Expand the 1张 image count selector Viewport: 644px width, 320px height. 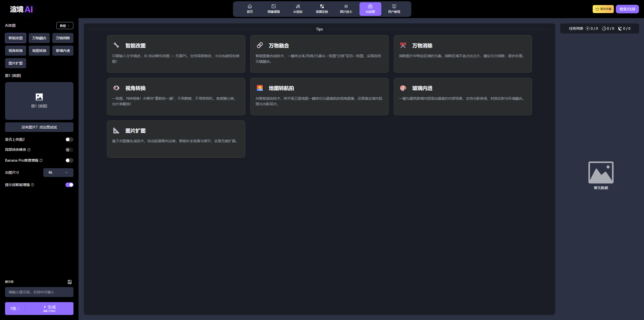tap(15, 308)
